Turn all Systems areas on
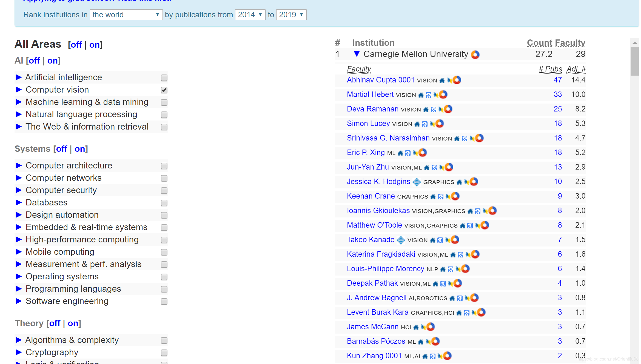 pos(80,149)
